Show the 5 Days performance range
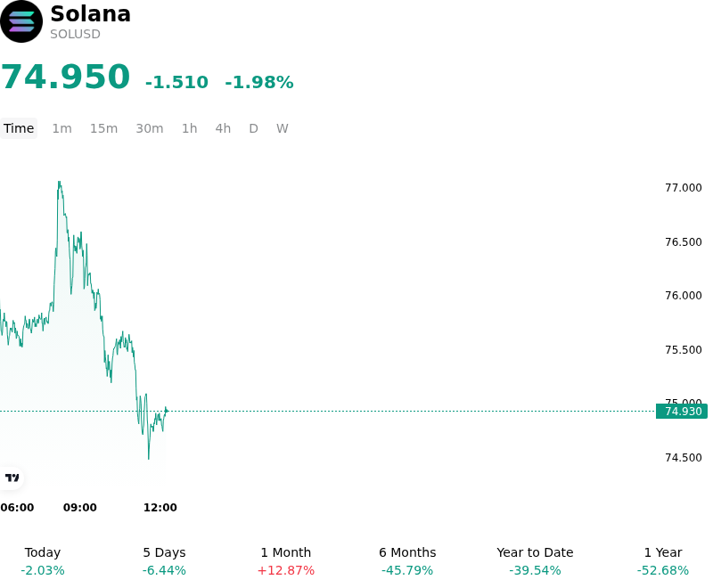Image resolution: width=713 pixels, height=588 pixels. [164, 561]
